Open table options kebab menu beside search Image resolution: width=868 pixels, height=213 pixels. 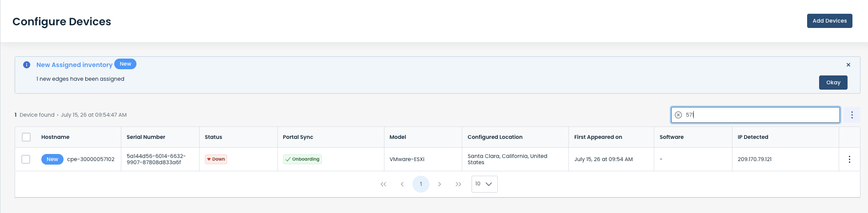pyautogui.click(x=852, y=115)
